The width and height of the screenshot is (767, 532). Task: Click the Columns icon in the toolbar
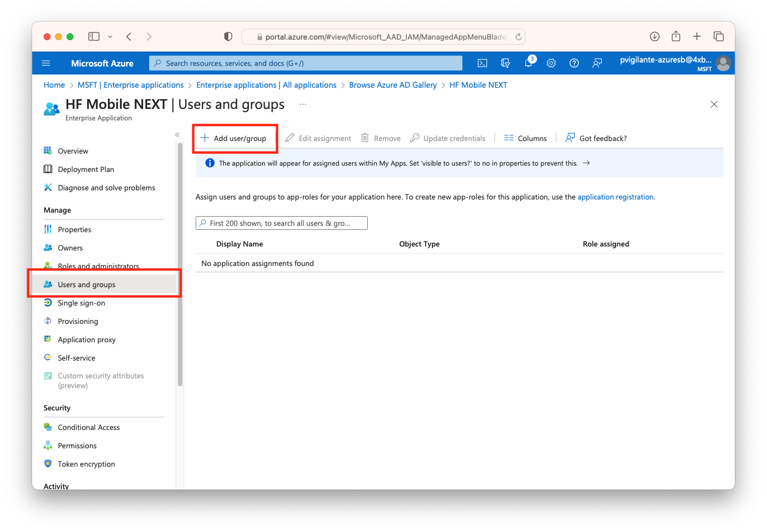click(x=508, y=138)
